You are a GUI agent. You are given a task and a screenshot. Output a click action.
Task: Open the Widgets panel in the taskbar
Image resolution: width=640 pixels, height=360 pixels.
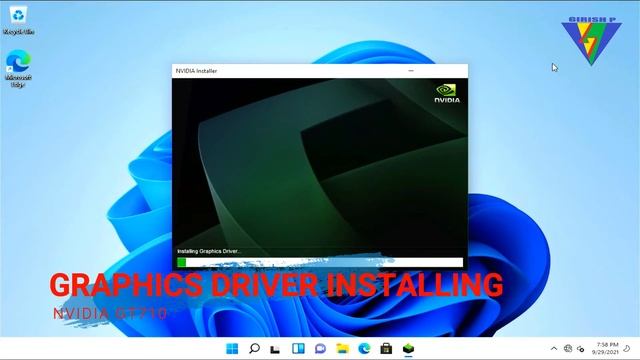click(x=298, y=349)
